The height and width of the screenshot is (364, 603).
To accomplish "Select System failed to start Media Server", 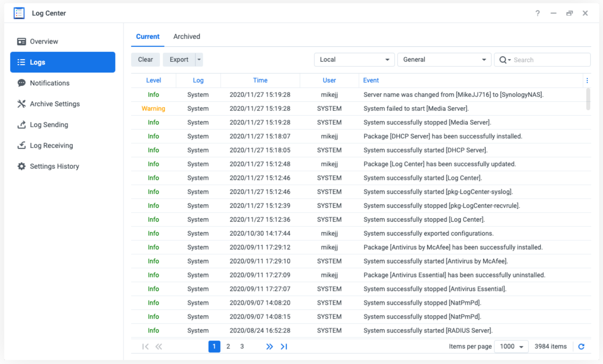I will 416,109.
